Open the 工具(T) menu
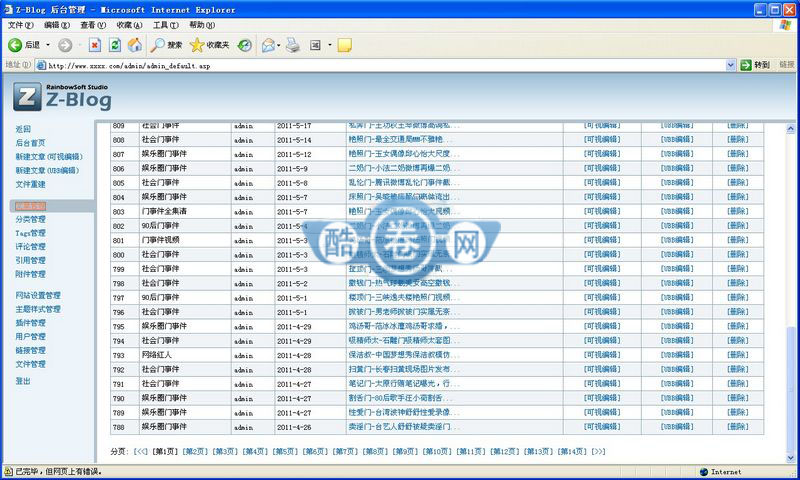Image resolution: width=800 pixels, height=480 pixels. (x=166, y=24)
